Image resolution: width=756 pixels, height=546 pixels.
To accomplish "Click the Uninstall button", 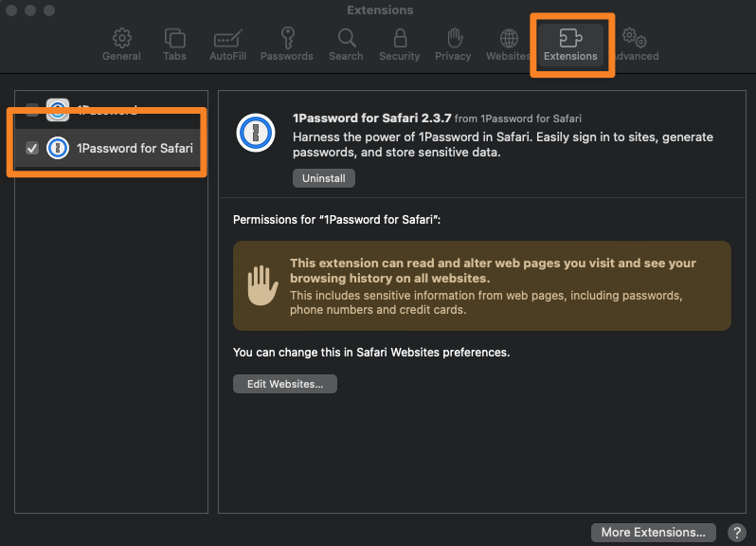I will click(x=323, y=178).
